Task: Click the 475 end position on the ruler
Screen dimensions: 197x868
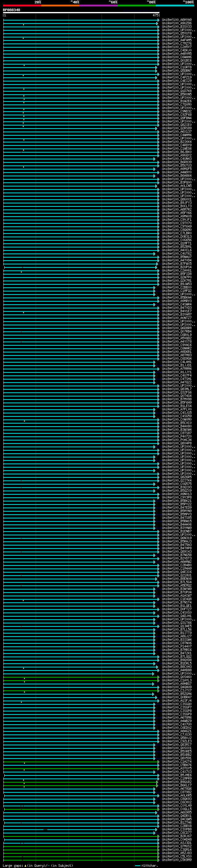Action: 155,15
